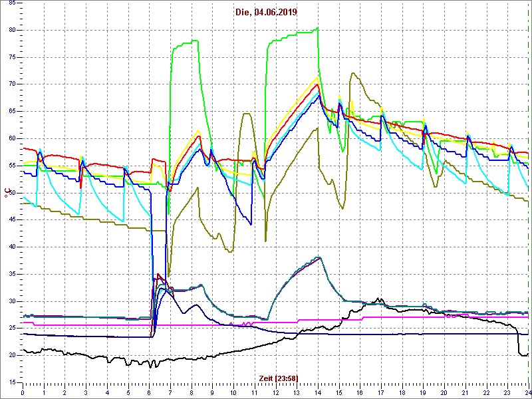
Task: Click hour 0 on the time axis
Action: (x=23, y=392)
